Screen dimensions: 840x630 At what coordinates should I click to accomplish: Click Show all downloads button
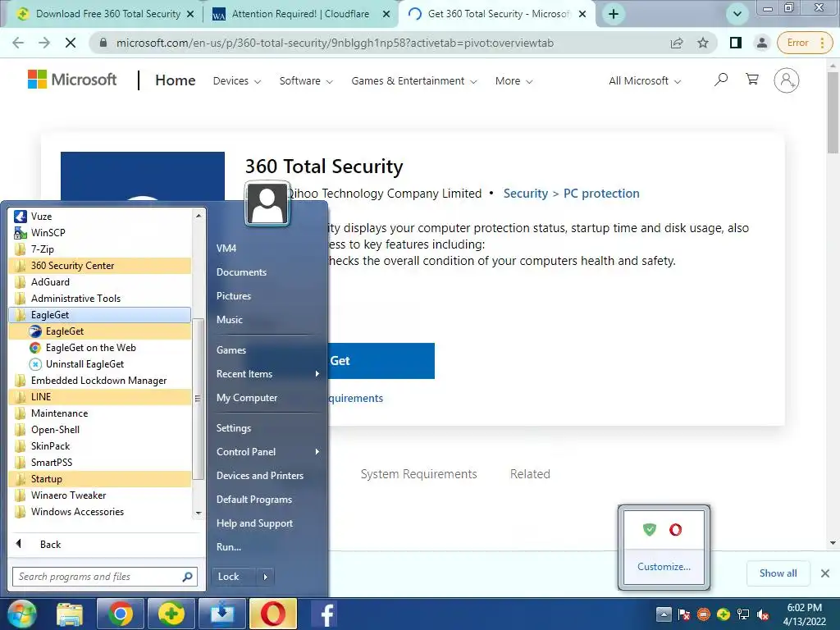point(778,573)
